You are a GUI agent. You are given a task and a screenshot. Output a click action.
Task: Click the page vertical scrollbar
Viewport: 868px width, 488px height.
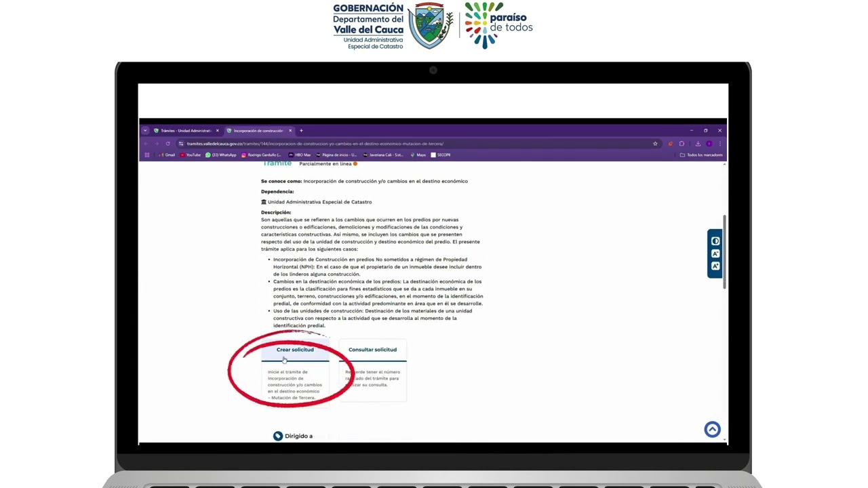725,251
